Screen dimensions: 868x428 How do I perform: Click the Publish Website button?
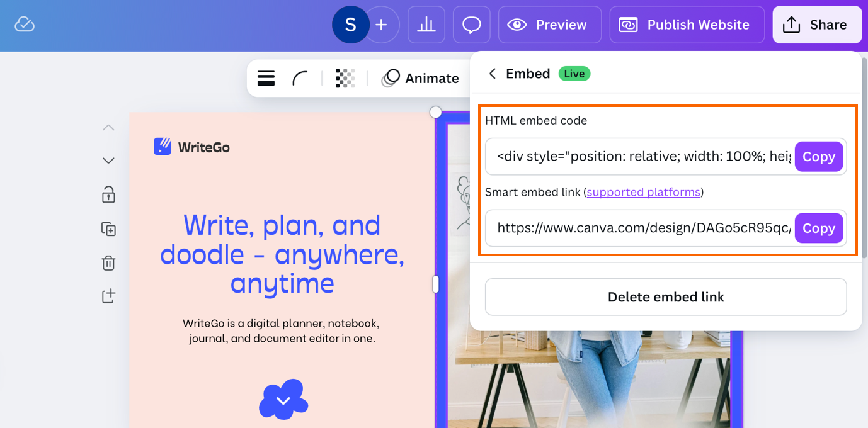(x=687, y=25)
